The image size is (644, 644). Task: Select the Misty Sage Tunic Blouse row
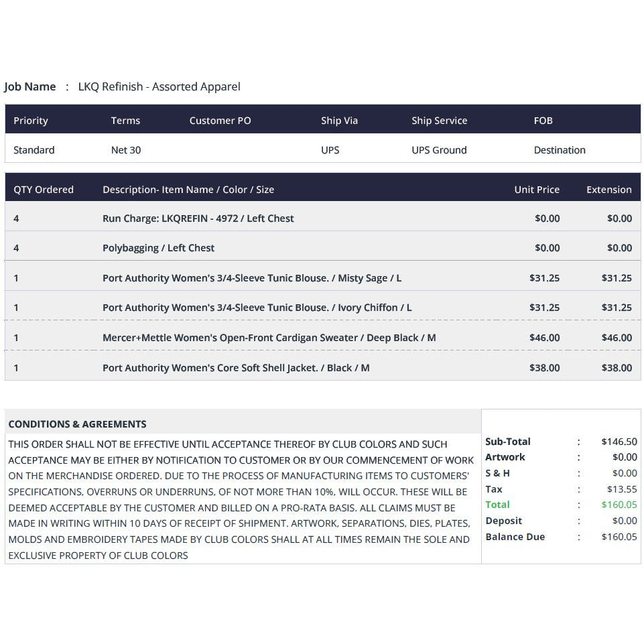tap(322, 276)
